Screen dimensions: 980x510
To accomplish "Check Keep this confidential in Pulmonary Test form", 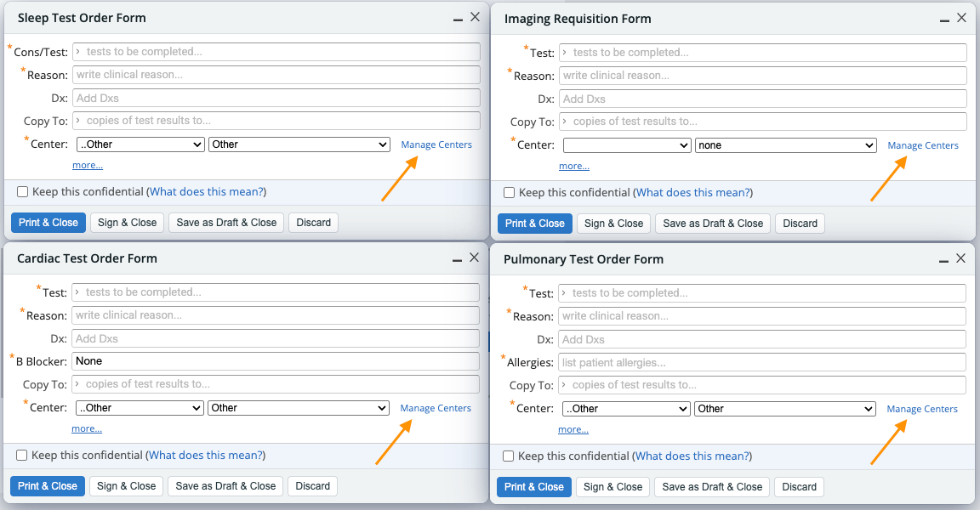I will [508, 456].
